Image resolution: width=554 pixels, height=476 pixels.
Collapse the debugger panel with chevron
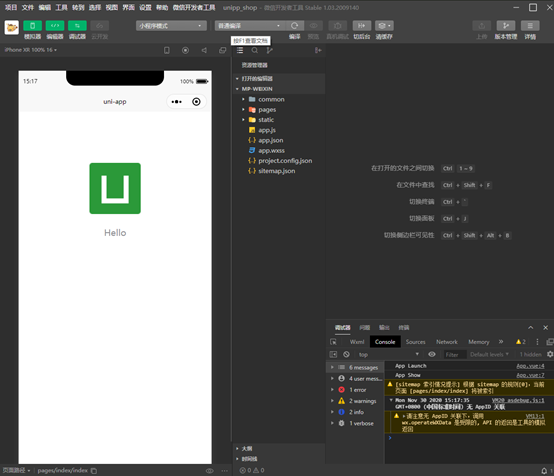tap(531, 328)
